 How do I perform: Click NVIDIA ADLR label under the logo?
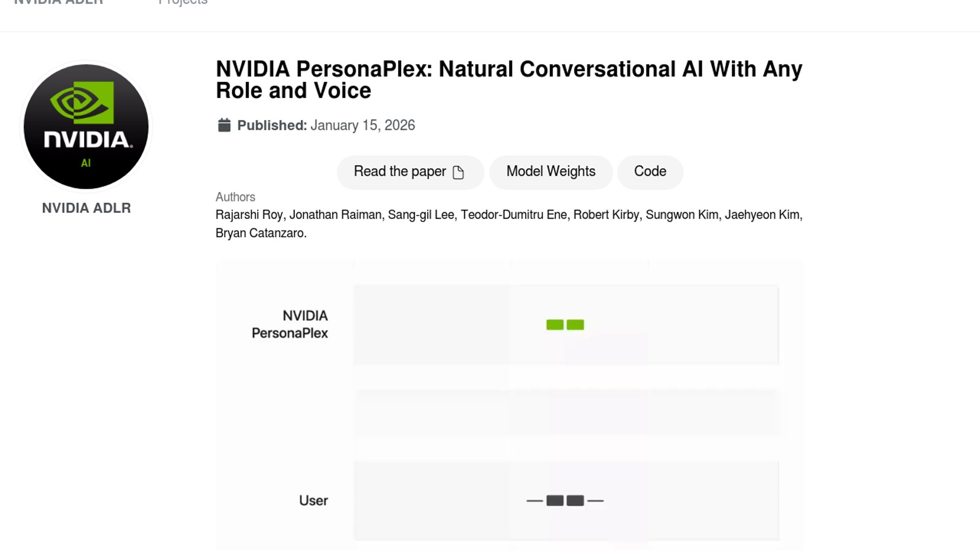[x=86, y=208]
